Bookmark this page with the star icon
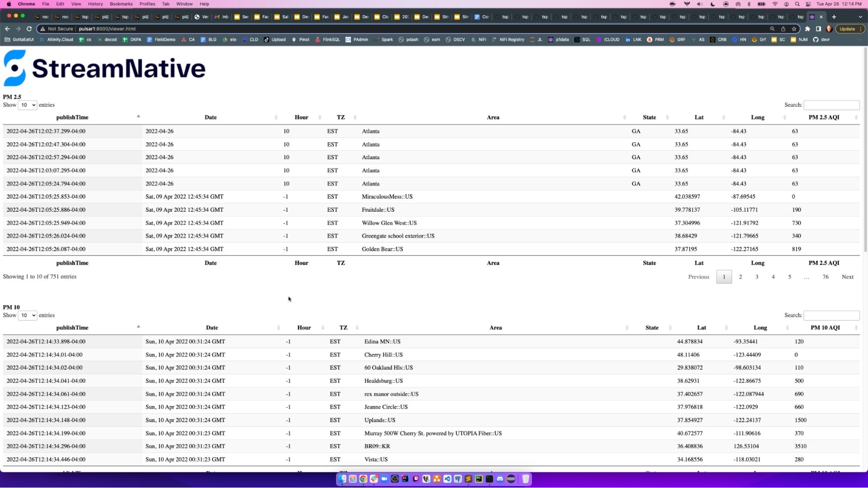 (794, 29)
